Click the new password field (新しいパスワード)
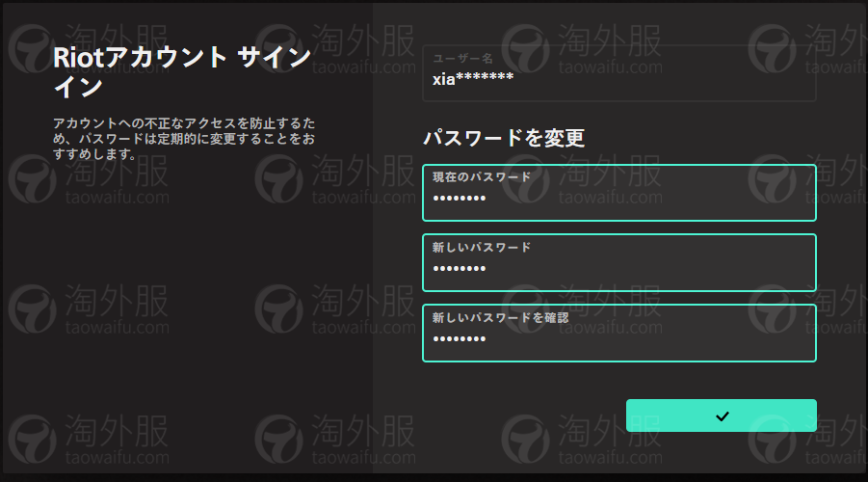Image resolution: width=868 pixels, height=482 pixels. pyautogui.click(x=618, y=262)
